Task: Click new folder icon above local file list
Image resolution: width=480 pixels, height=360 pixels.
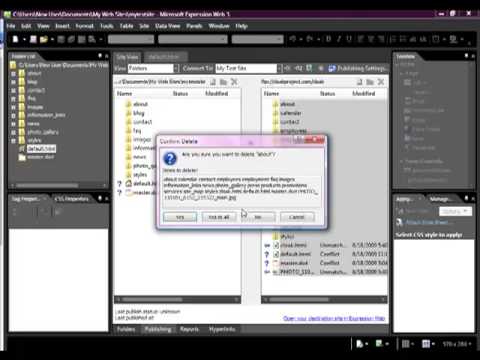Action: tap(223, 82)
